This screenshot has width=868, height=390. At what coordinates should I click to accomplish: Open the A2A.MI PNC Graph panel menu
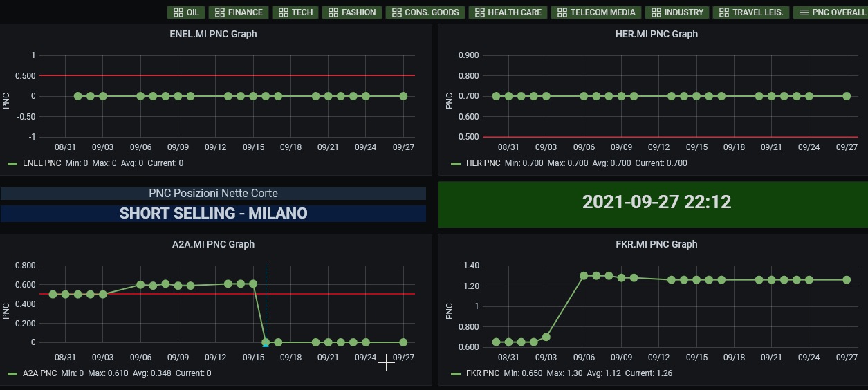tap(213, 244)
